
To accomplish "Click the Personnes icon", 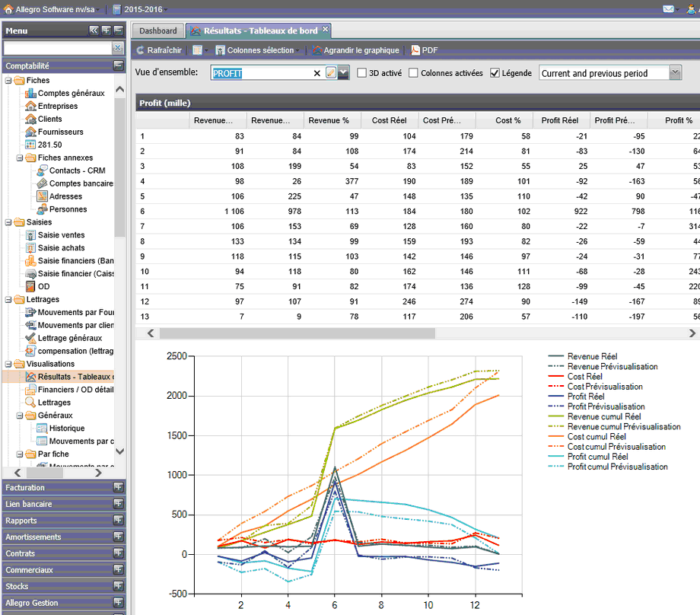I will (x=42, y=209).
